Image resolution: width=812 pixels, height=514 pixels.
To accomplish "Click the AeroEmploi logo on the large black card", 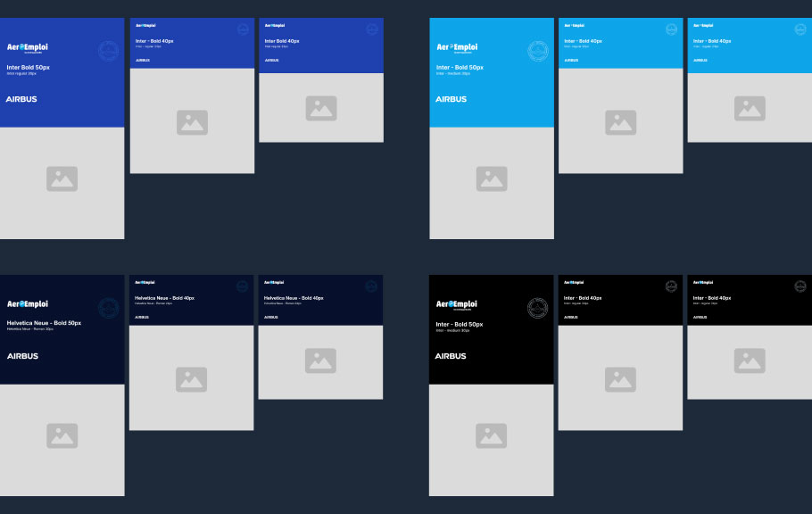I will (457, 304).
